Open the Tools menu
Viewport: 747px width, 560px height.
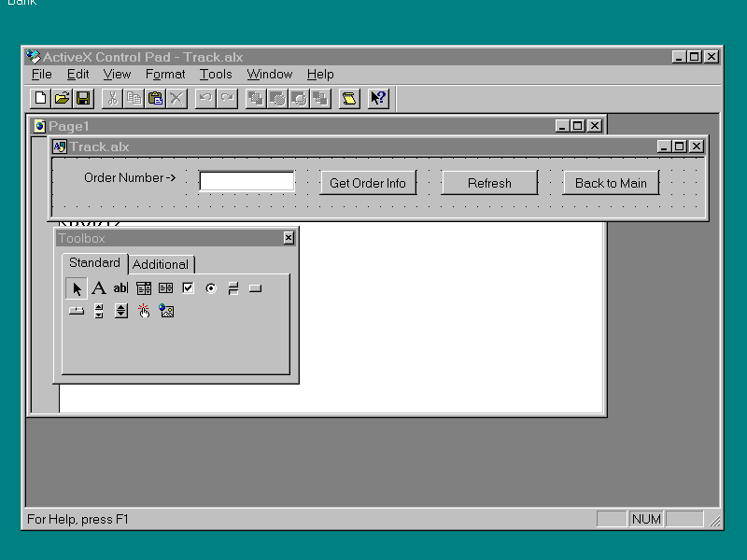coord(216,75)
